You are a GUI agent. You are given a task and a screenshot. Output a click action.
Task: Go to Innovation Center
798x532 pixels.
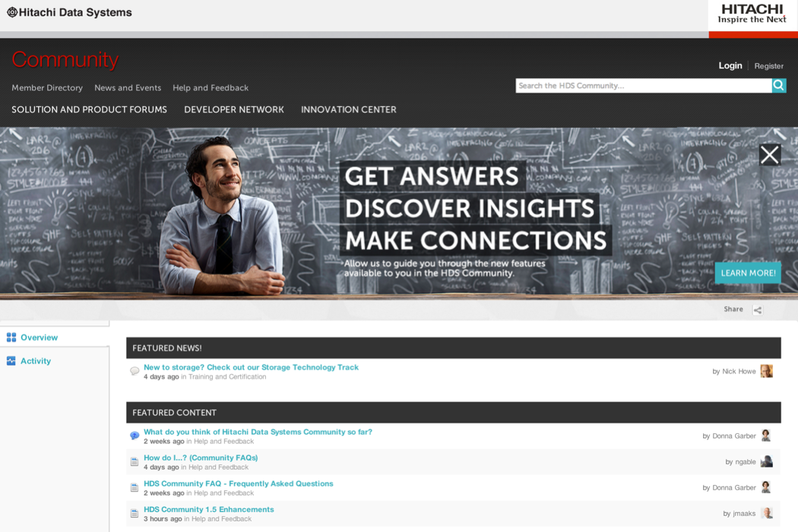coord(349,109)
